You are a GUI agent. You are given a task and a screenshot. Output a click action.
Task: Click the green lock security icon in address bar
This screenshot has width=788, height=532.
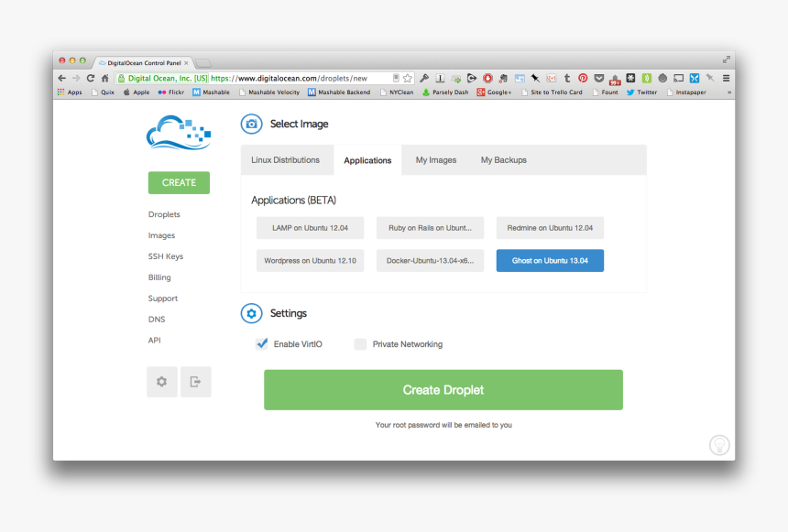coord(121,78)
